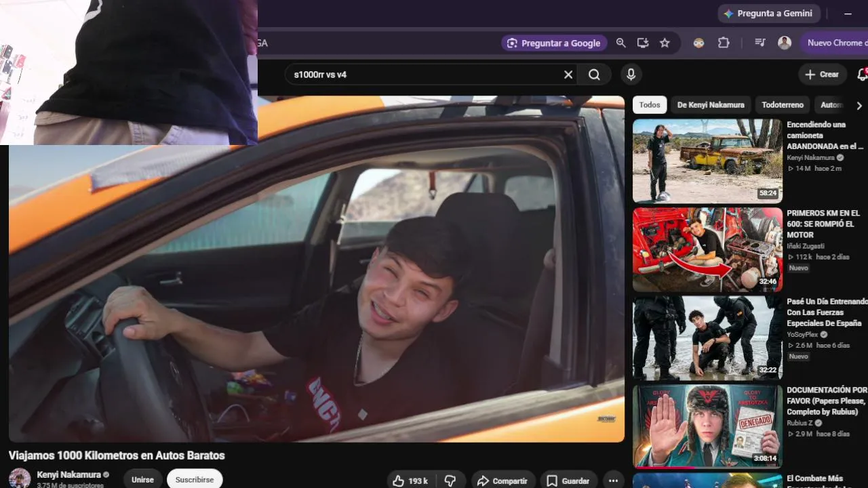This screenshot has height=488, width=868.
Task: Open the Fuerzas Especiales video thumbnail
Action: coord(707,338)
